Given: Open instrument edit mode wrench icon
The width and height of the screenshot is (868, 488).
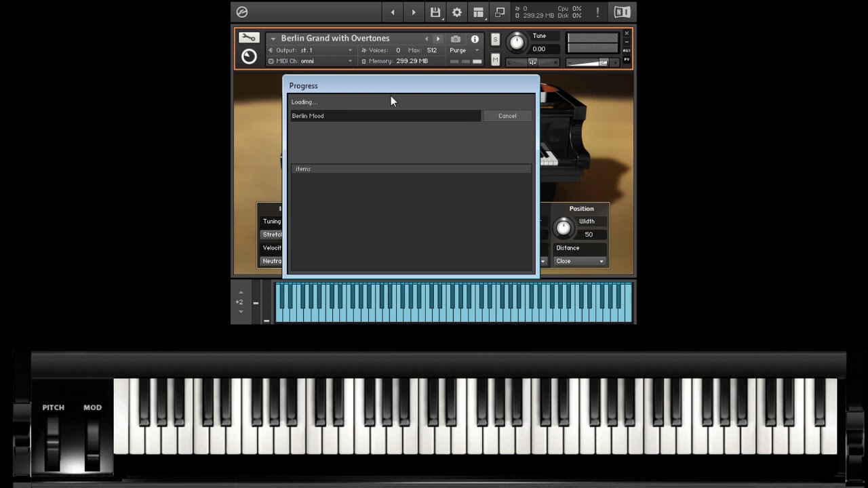Looking at the screenshot, I should [249, 38].
